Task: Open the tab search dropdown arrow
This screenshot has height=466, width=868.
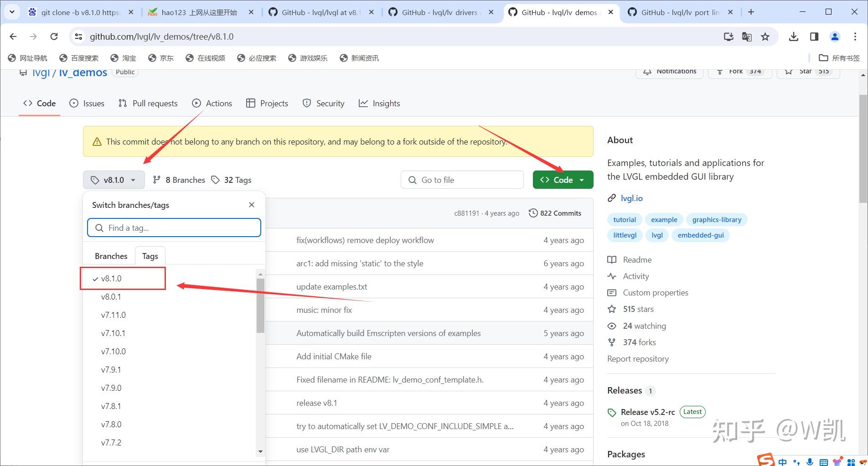Action: click(x=12, y=12)
